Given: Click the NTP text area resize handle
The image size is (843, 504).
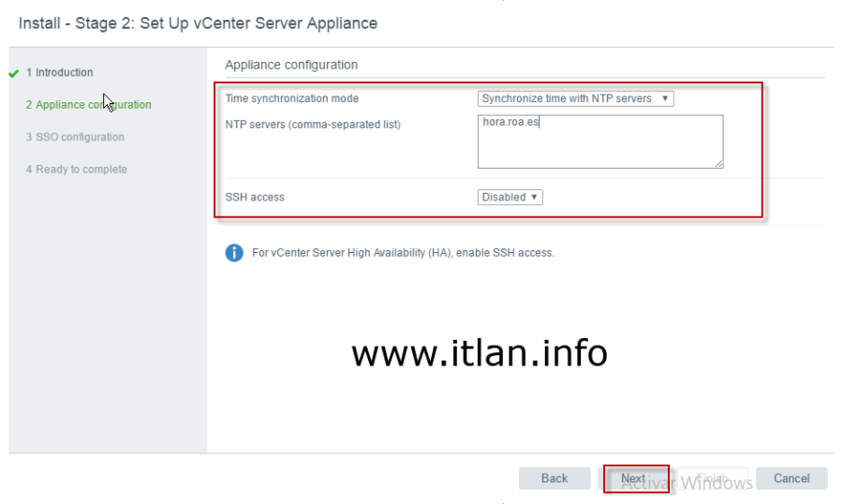Looking at the screenshot, I should click(x=718, y=164).
